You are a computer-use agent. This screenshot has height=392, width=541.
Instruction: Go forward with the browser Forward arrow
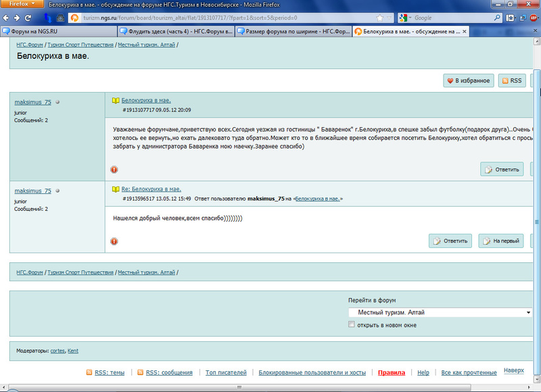(x=16, y=18)
